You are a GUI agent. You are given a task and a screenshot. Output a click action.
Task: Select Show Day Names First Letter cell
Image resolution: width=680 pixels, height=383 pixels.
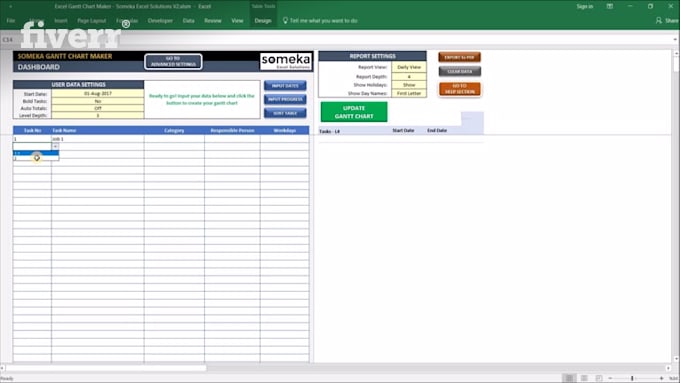pyautogui.click(x=409, y=93)
